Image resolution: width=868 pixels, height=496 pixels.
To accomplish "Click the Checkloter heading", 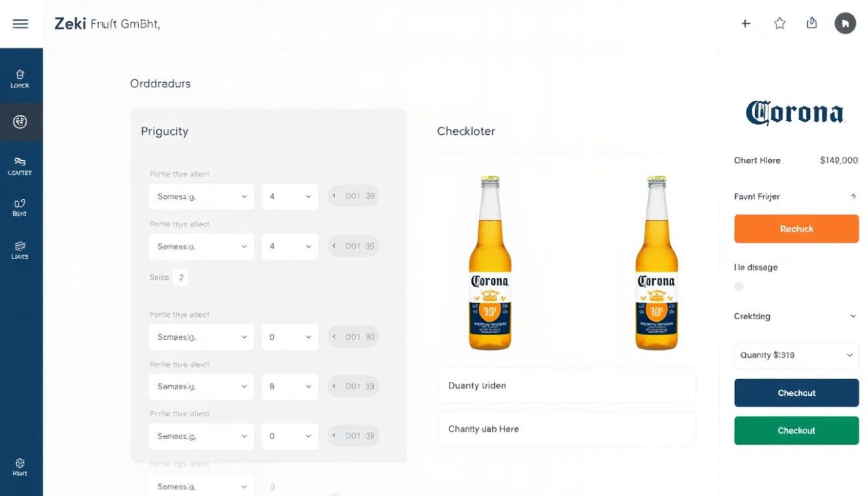I will (x=466, y=131).
